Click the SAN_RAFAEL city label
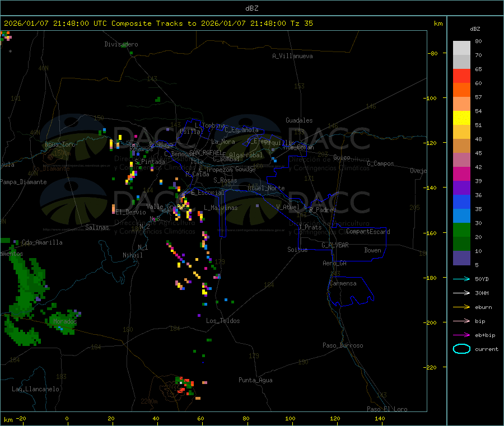This screenshot has height=426, width=504. pyautogui.click(x=206, y=152)
